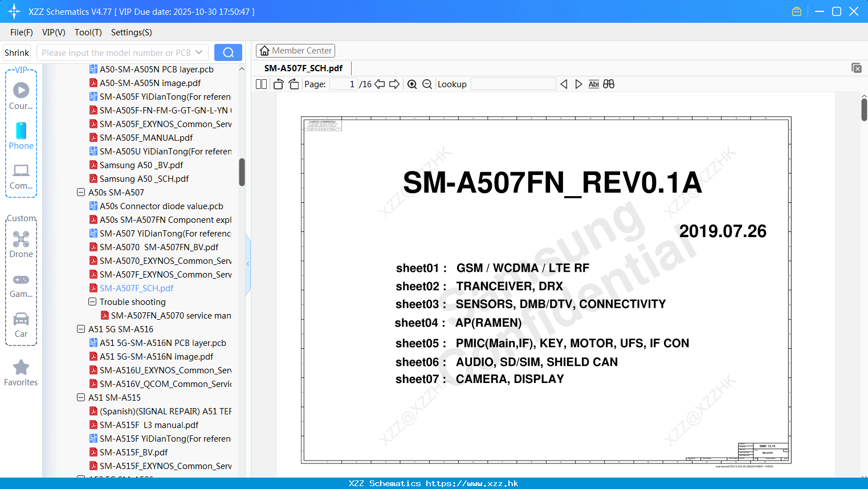Go to previous page arrow
868x489 pixels.
tap(380, 84)
